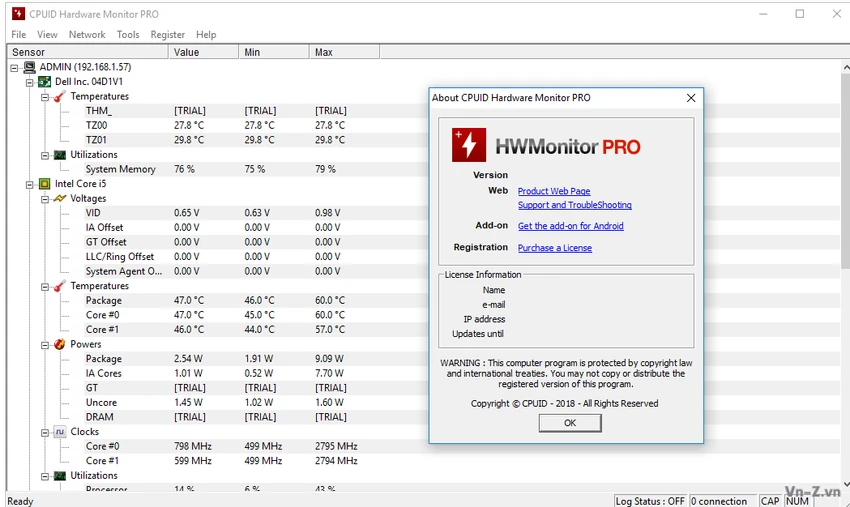
Task: Click the 2795 MHz max clock value
Action: tap(336, 447)
